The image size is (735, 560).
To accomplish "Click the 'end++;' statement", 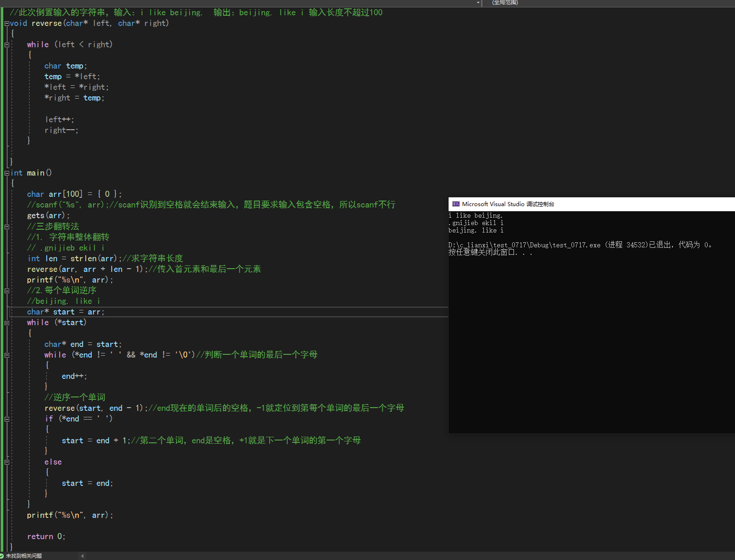I will [x=75, y=377].
